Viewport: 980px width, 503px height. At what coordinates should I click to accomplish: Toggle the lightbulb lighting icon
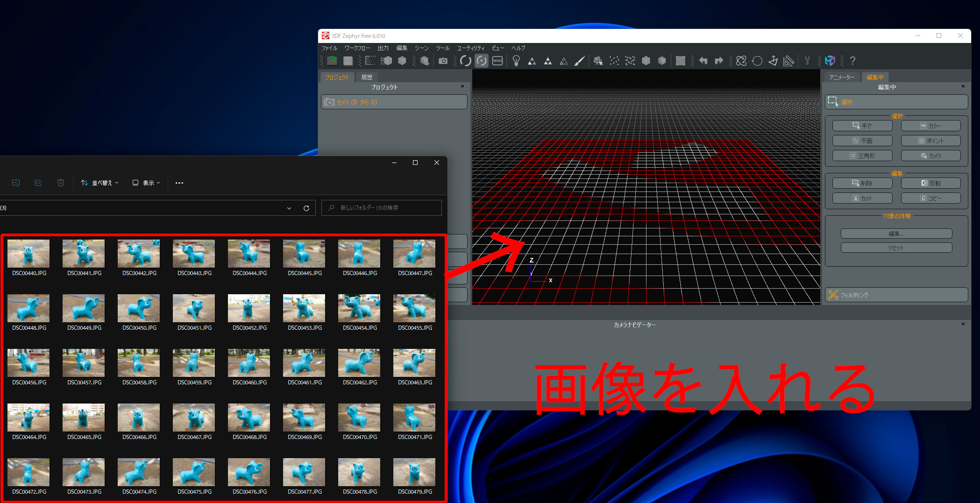coord(516,61)
